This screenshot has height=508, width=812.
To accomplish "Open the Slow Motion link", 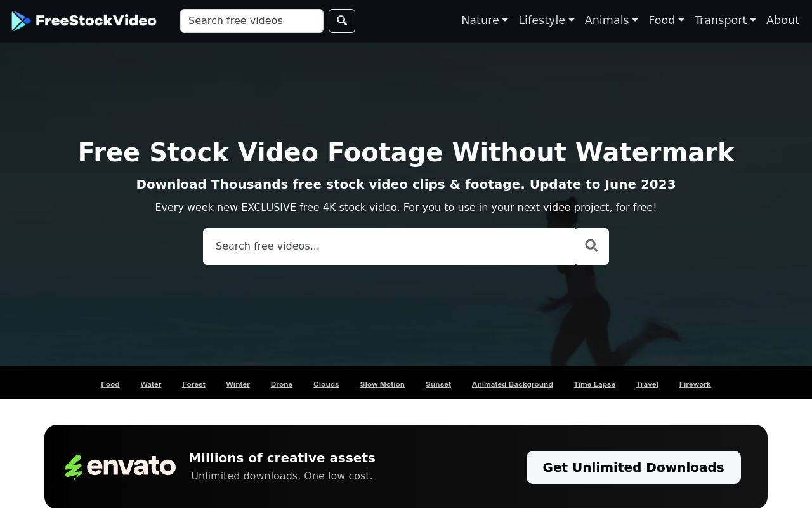I will point(382,384).
